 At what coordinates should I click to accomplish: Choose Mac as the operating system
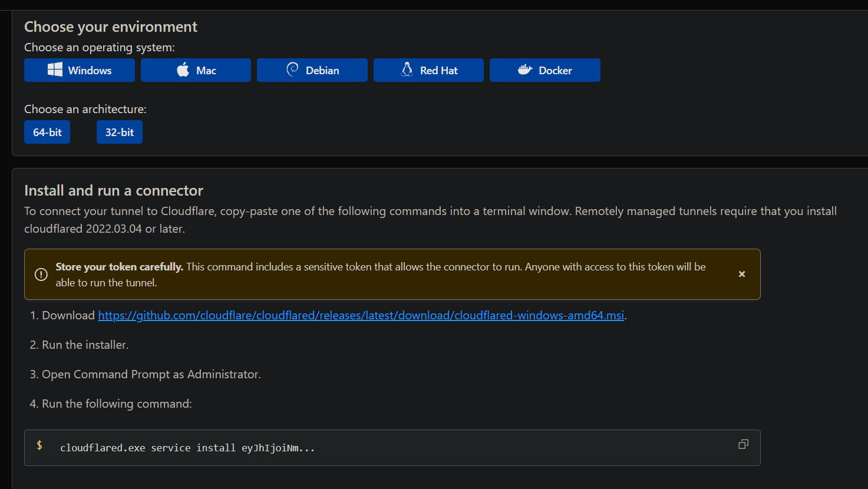click(x=196, y=70)
